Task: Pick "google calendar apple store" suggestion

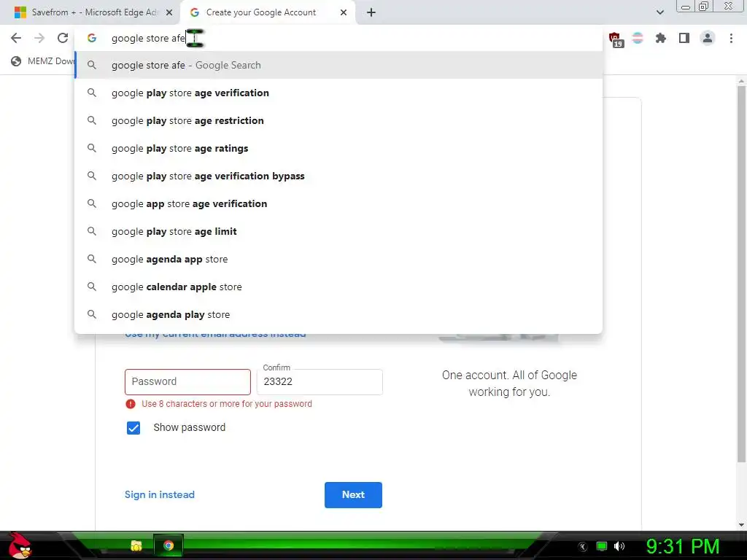Action: click(x=338, y=287)
